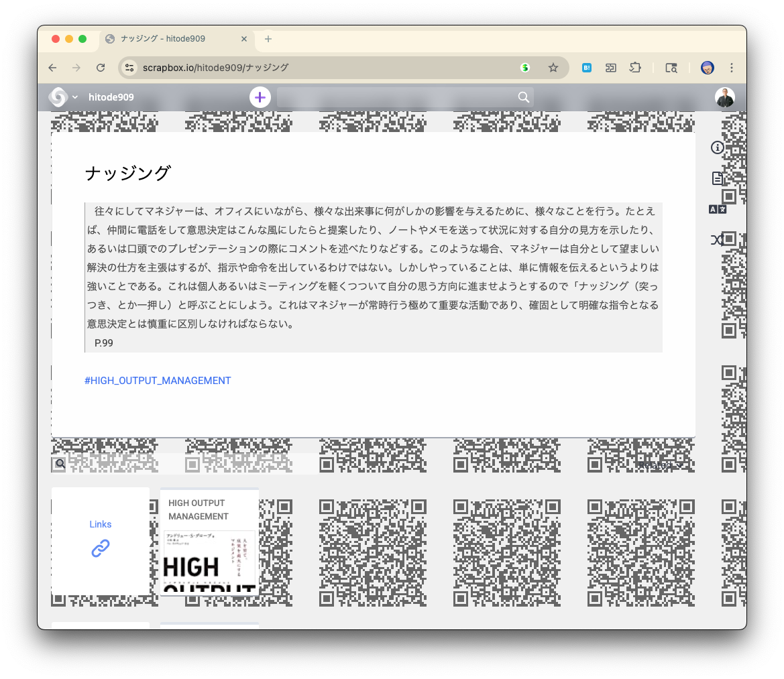Click the Scrapbox search field
Screen dimensions: 784x679
tap(405, 97)
